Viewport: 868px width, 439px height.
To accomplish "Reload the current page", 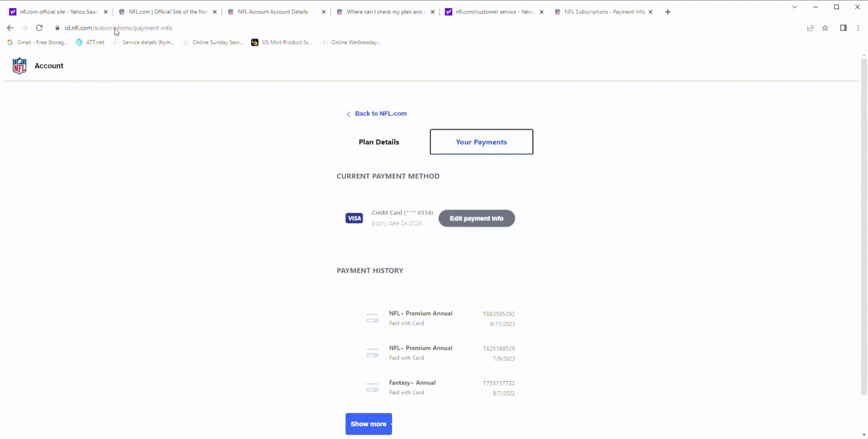I will [40, 28].
